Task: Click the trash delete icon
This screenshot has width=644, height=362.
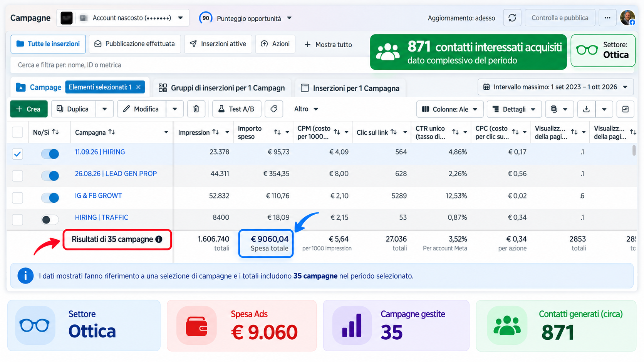Action: point(196,109)
